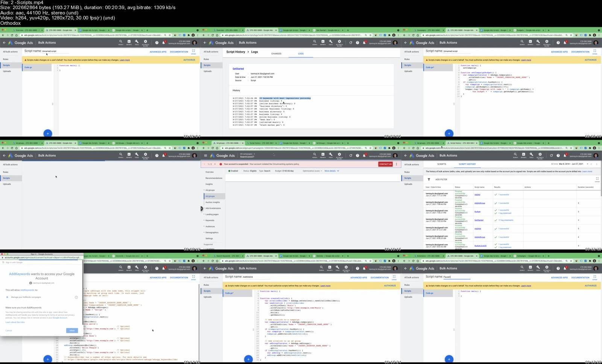Open Reports icon in 00:02:04 frame header
The height and width of the screenshot is (364, 602).
(129, 42)
